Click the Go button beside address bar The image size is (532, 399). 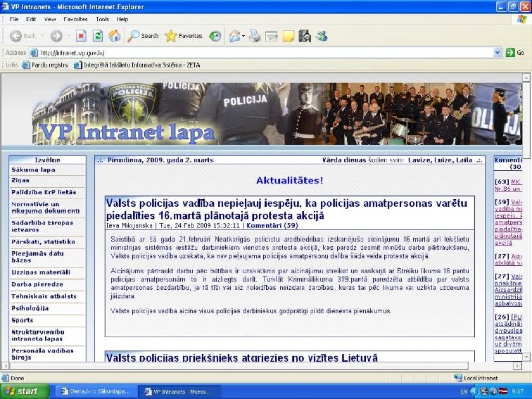coord(515,52)
